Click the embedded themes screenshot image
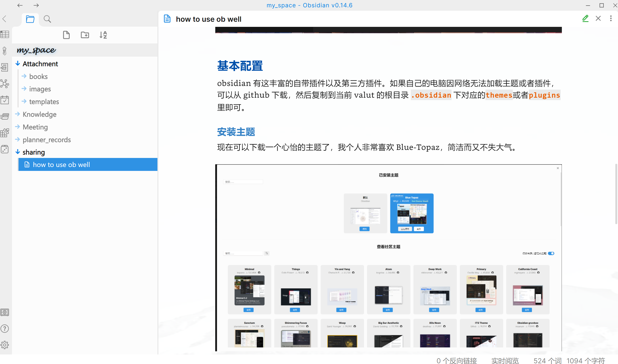Screen dimensions: 618x364 pyautogui.click(x=389, y=258)
